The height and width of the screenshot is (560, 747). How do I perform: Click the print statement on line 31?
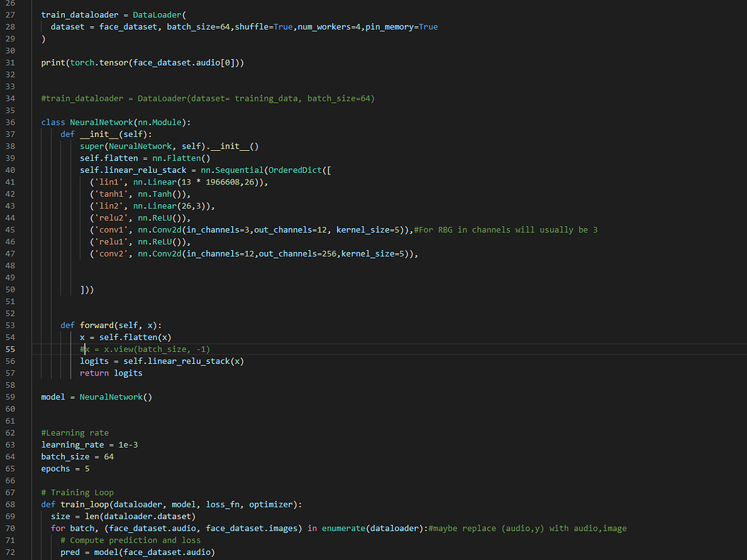point(142,63)
